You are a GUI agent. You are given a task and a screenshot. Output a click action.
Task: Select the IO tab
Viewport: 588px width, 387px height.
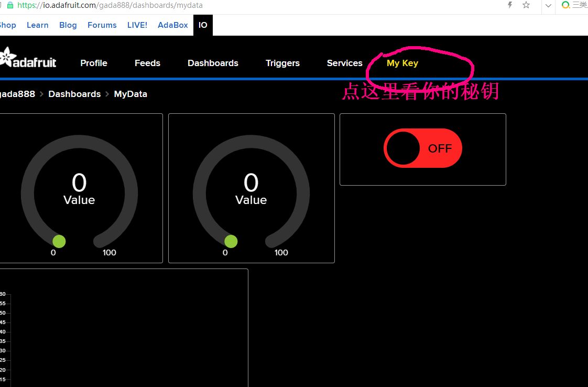click(x=203, y=25)
